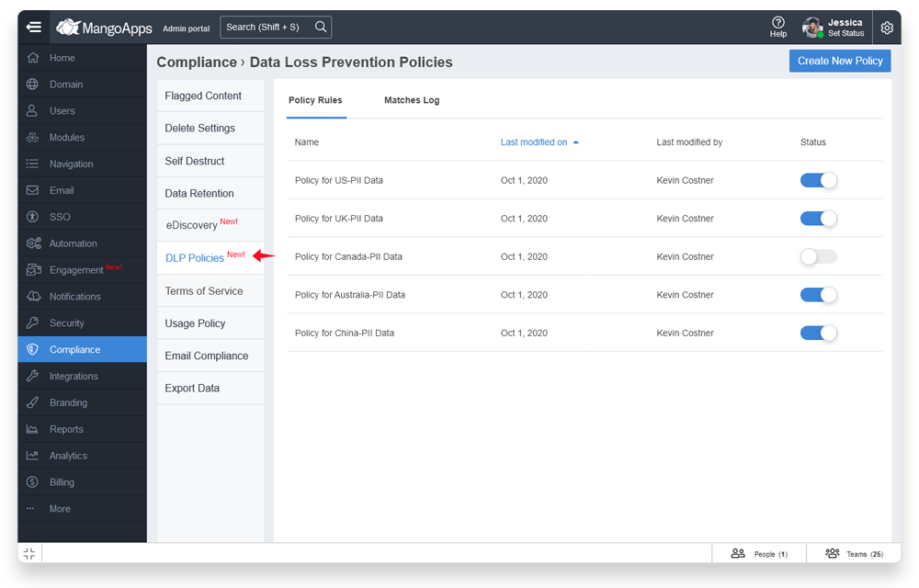919x588 pixels.
Task: Switch to the Matches Log tab
Action: [x=411, y=100]
